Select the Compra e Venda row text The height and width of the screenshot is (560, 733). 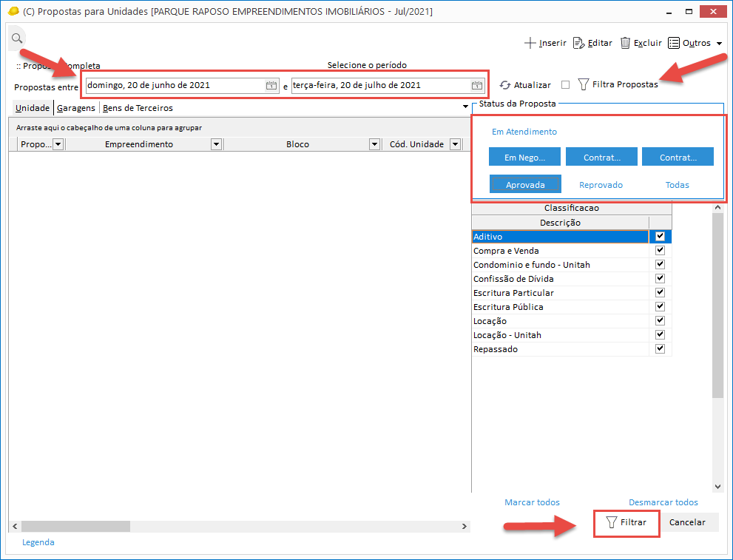[x=506, y=251]
